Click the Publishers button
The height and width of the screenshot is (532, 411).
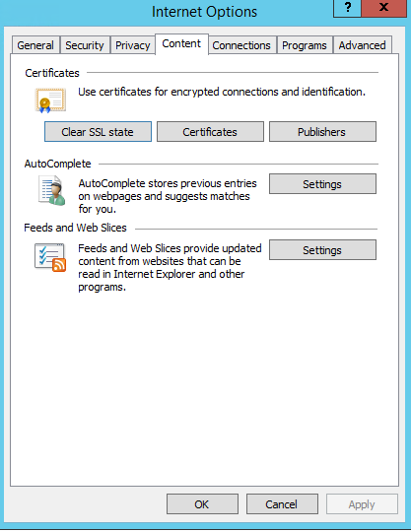322,132
